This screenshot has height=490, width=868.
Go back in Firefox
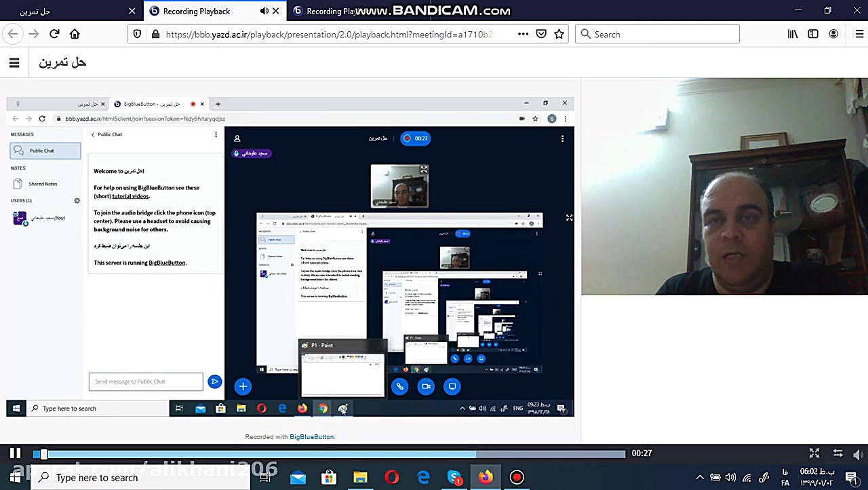click(x=13, y=34)
